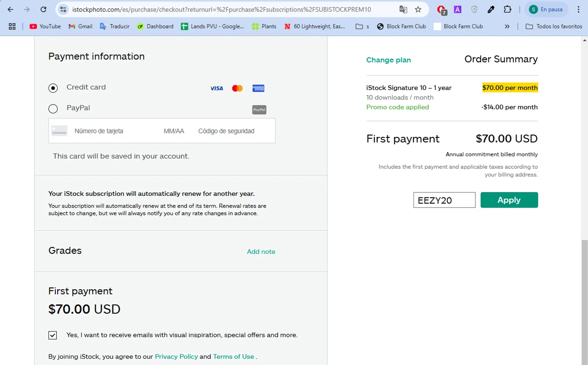588x365 pixels.
Task: Open 'Todos los favoritos' folder
Action: (x=554, y=26)
